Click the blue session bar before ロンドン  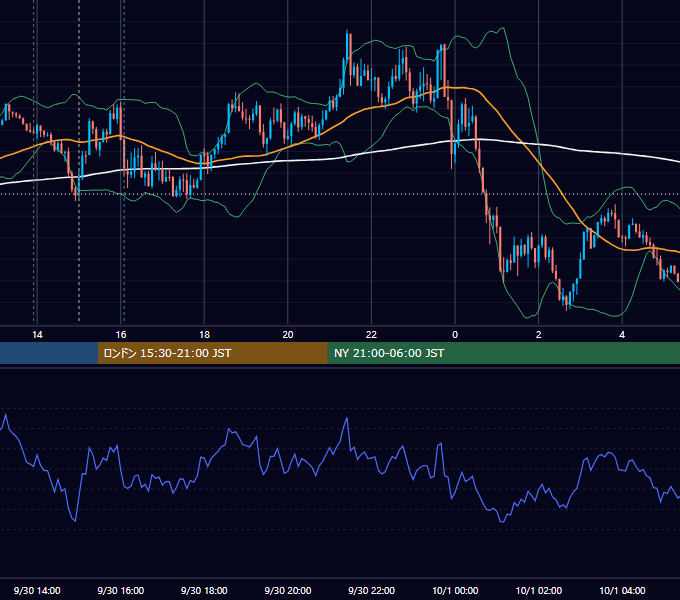(49, 353)
